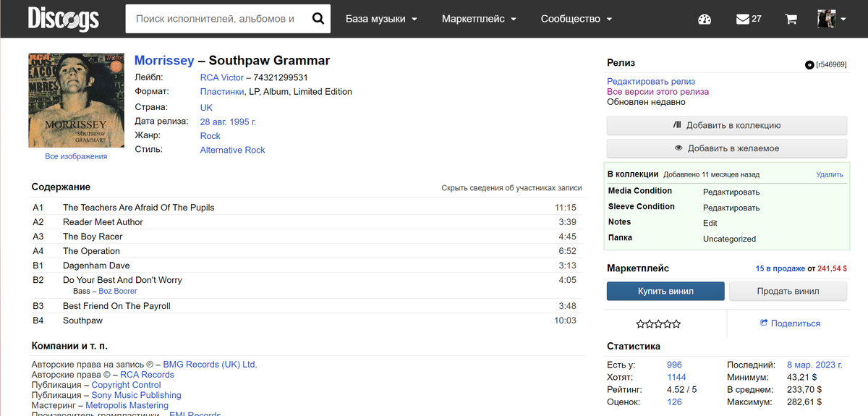Click the vinyl disc release ID icon
The image size is (868, 416).
809,64
